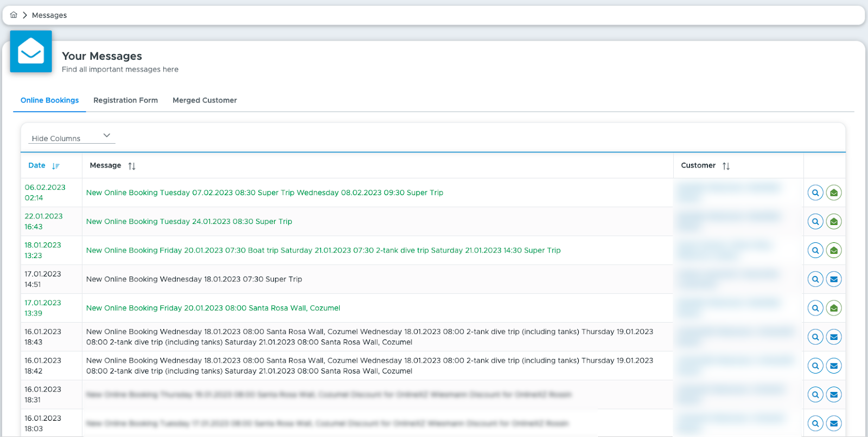Select message starting 'New Online Booking Tuesday 07.02.2023 08:30'
Image resolution: width=868 pixels, height=437 pixels.
(265, 192)
